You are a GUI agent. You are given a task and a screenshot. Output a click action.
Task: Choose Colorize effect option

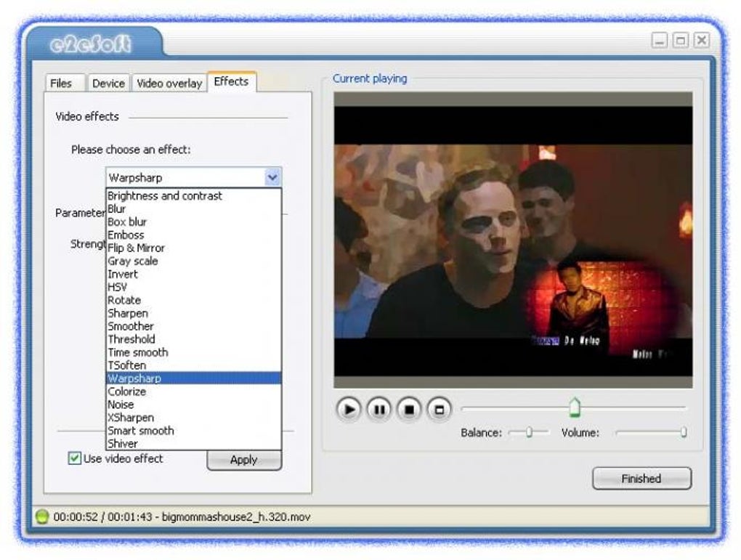pyautogui.click(x=193, y=391)
